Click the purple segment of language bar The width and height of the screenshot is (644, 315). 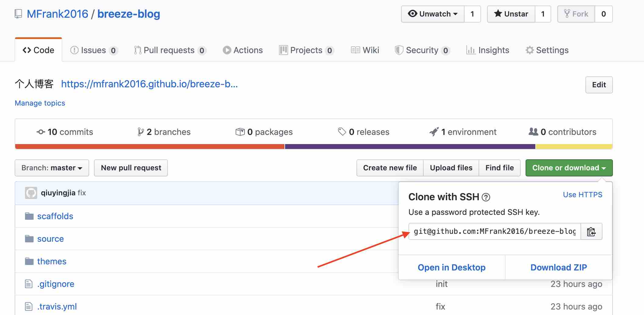pyautogui.click(x=410, y=147)
